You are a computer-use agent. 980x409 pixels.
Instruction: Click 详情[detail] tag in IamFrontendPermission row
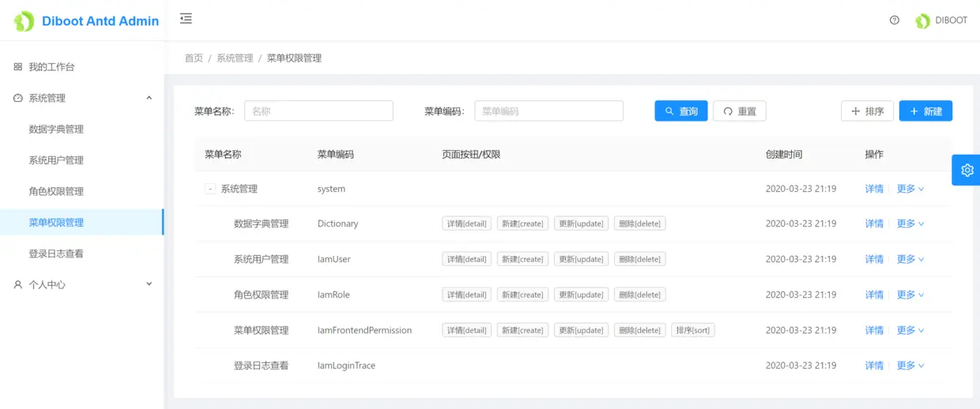[466, 330]
